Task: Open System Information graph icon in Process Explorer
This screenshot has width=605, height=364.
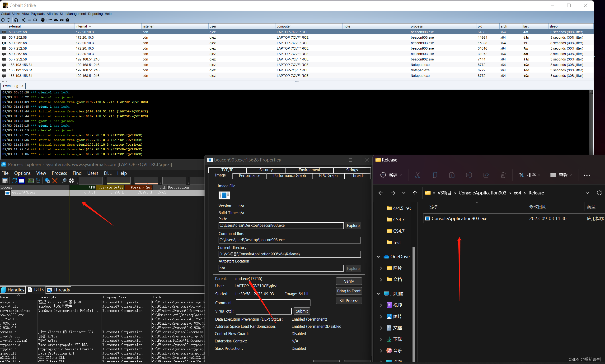Action: pyautogui.click(x=31, y=181)
